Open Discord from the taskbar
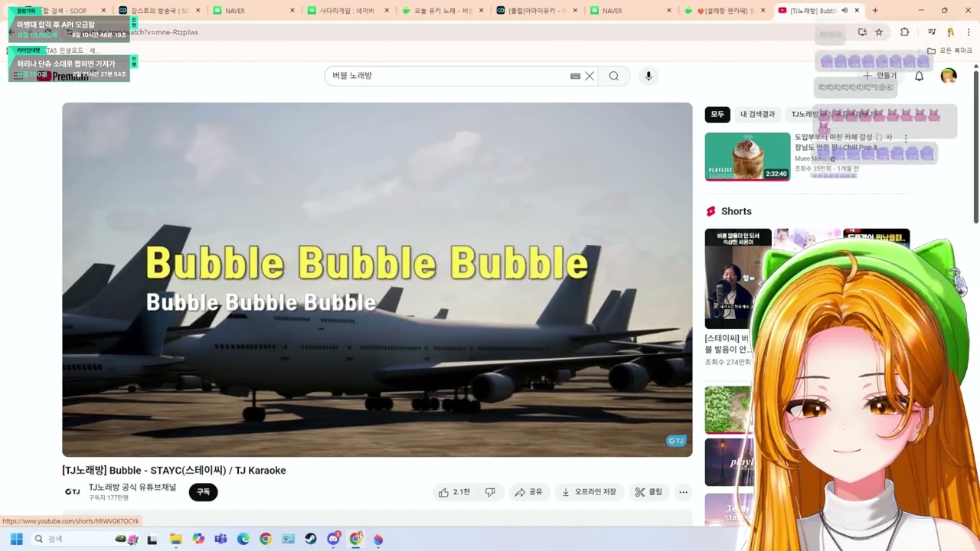 pos(333,539)
